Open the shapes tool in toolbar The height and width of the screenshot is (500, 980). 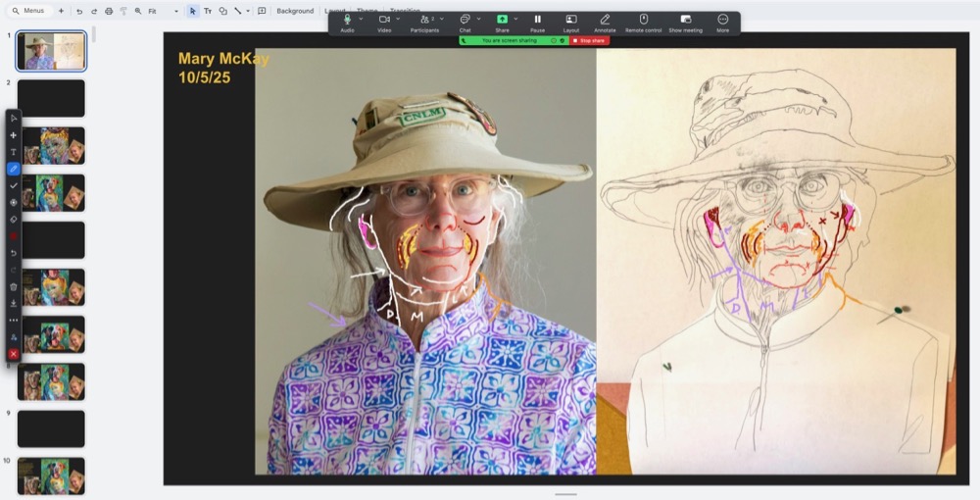pyautogui.click(x=222, y=11)
